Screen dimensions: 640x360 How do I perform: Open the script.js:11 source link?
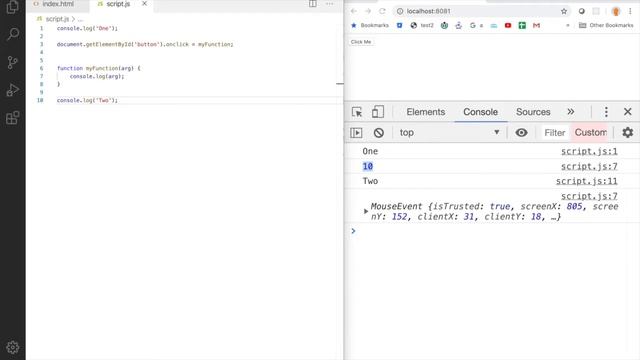pyautogui.click(x=587, y=181)
